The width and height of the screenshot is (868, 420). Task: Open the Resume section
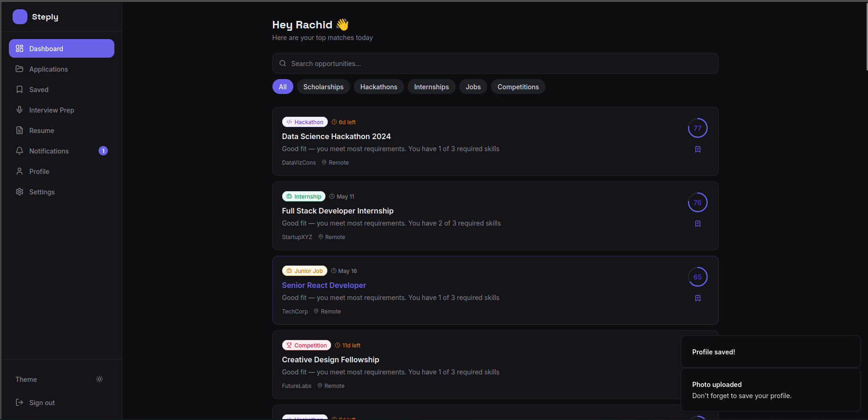(61, 130)
